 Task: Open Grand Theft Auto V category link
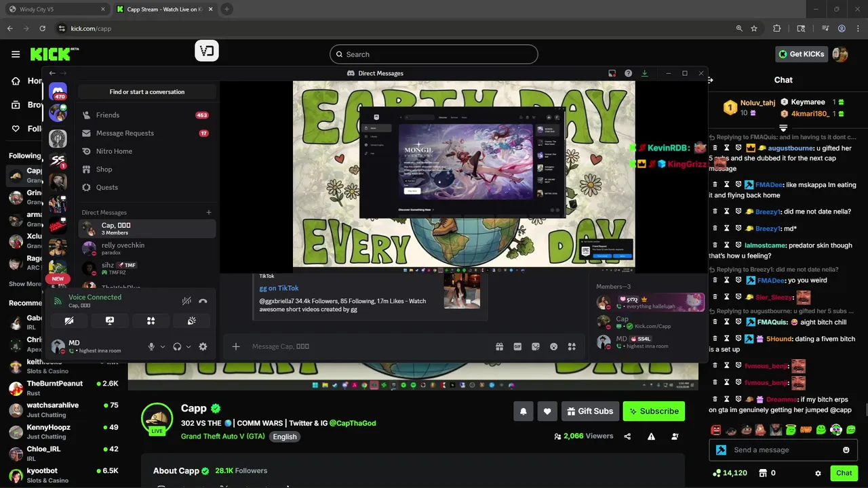[223, 436]
